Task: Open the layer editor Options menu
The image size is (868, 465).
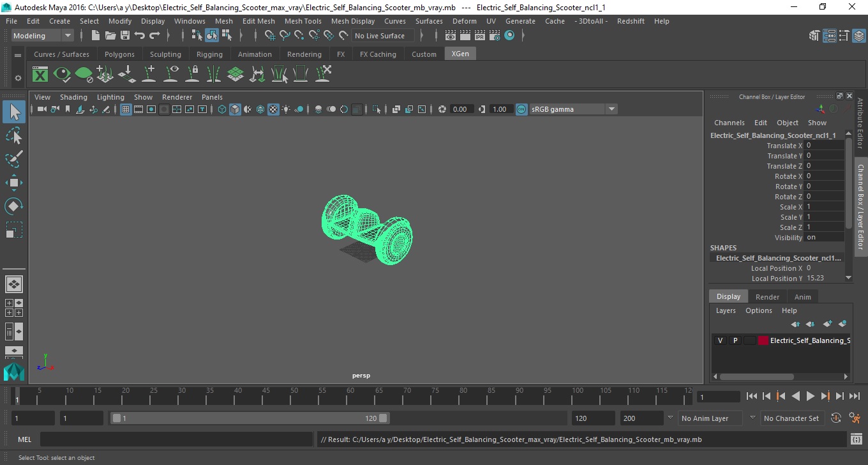Action: [x=759, y=310]
